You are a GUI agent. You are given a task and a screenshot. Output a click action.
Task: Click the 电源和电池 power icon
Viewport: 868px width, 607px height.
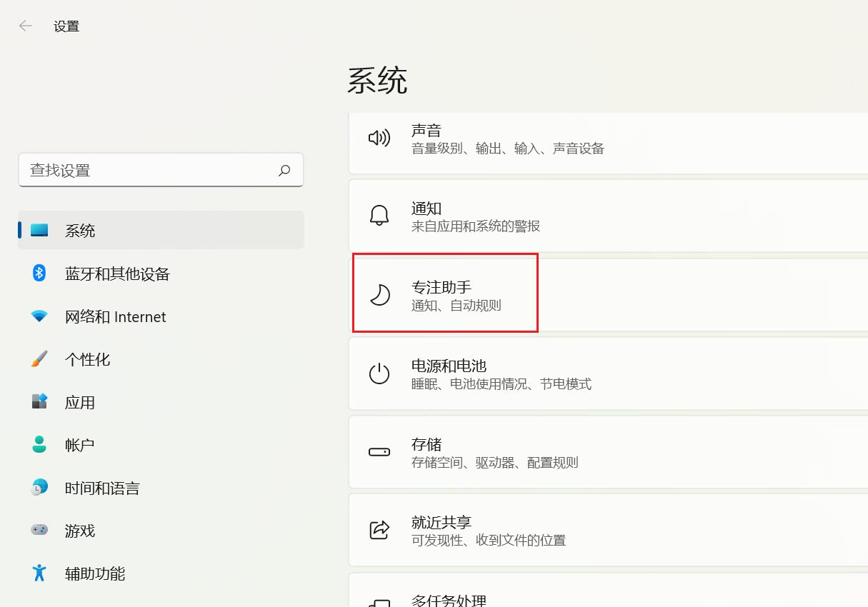coord(379,372)
